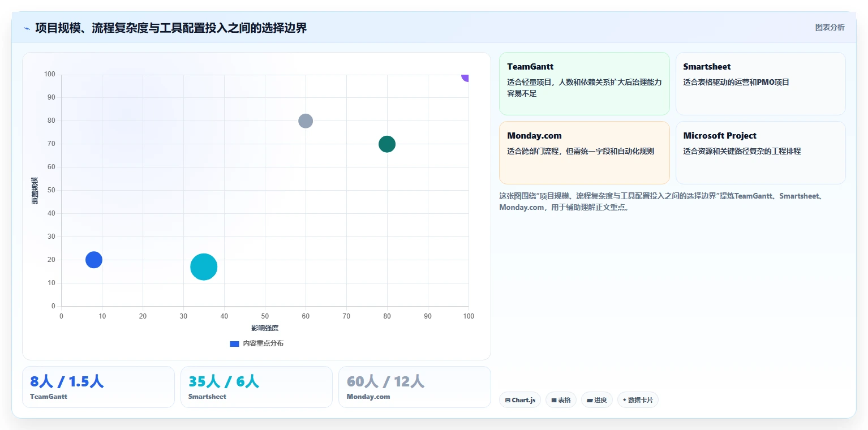Click the 适合资源和关键路径复杂的工程排程 description text

coord(742,151)
